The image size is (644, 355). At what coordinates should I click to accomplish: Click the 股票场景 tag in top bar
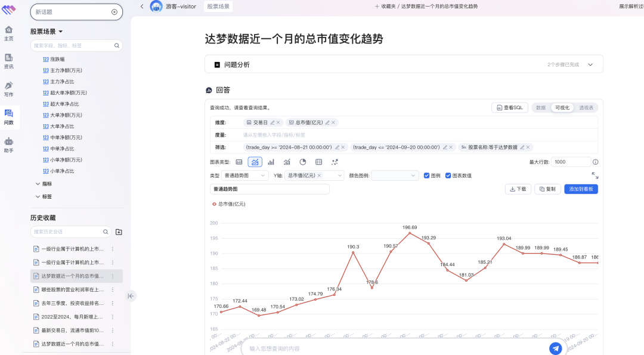(x=218, y=6)
